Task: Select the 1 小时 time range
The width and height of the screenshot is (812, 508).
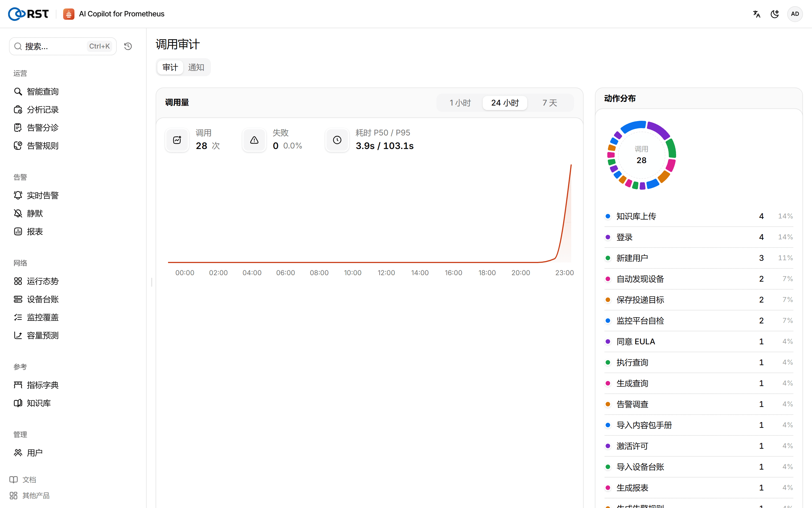Action: click(460, 103)
